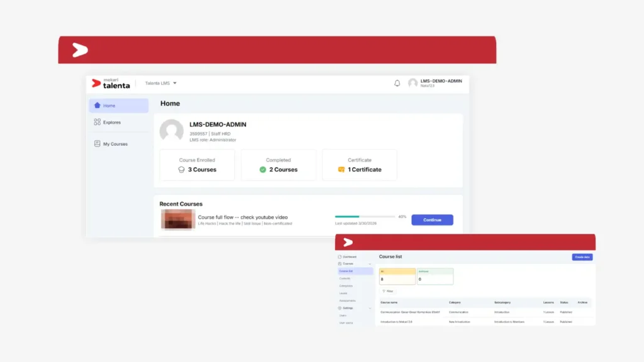Click '3599557 | Staff HRD' text
Viewport: 644px width, 362px height.
pyautogui.click(x=210, y=134)
